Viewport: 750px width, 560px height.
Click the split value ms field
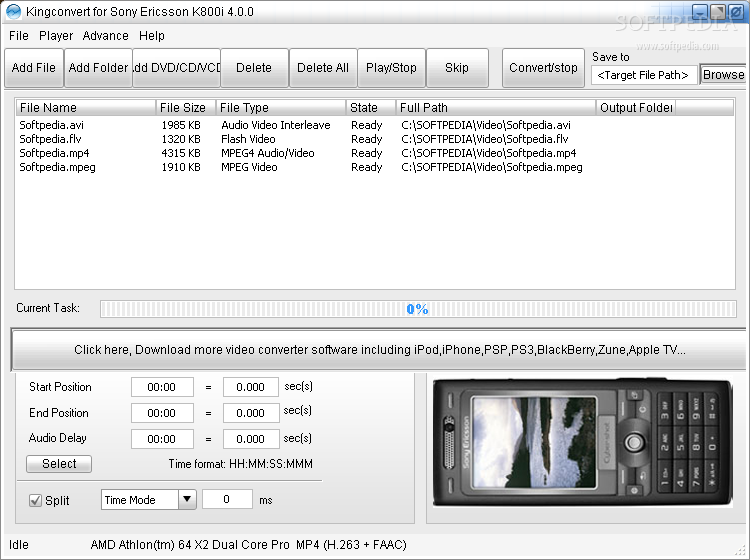point(227,499)
